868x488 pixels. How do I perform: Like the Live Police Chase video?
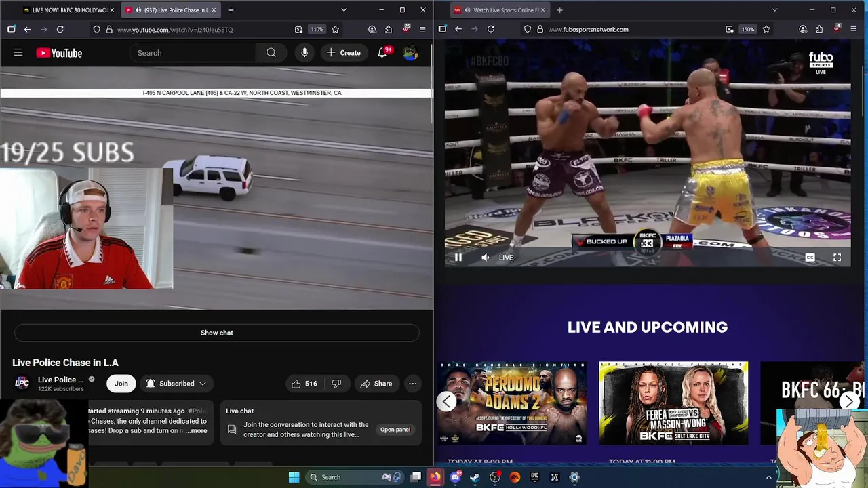(x=304, y=384)
